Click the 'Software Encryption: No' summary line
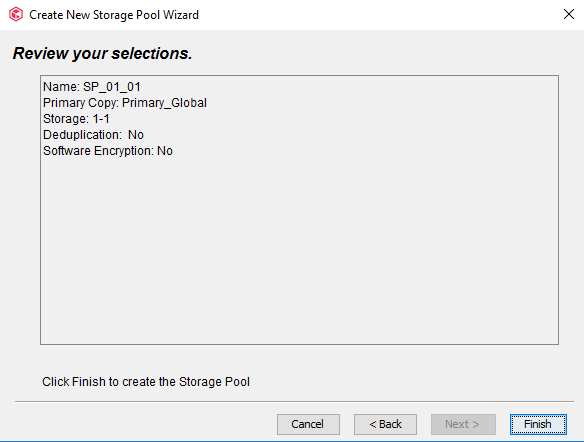 pos(108,151)
